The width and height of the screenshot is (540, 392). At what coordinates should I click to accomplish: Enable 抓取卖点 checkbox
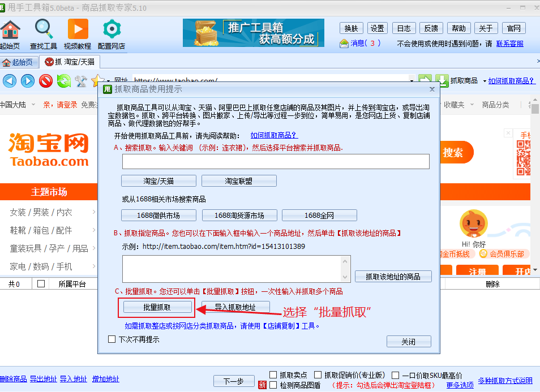(273, 374)
